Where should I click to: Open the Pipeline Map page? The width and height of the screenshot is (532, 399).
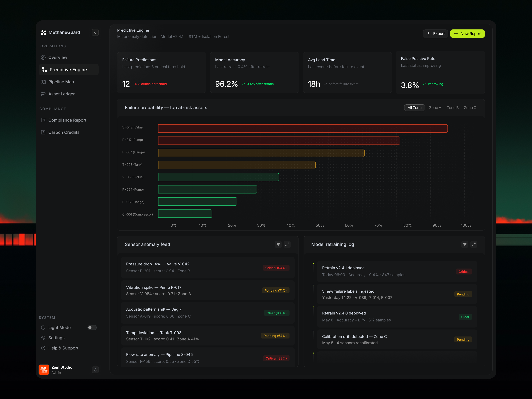pos(69,82)
